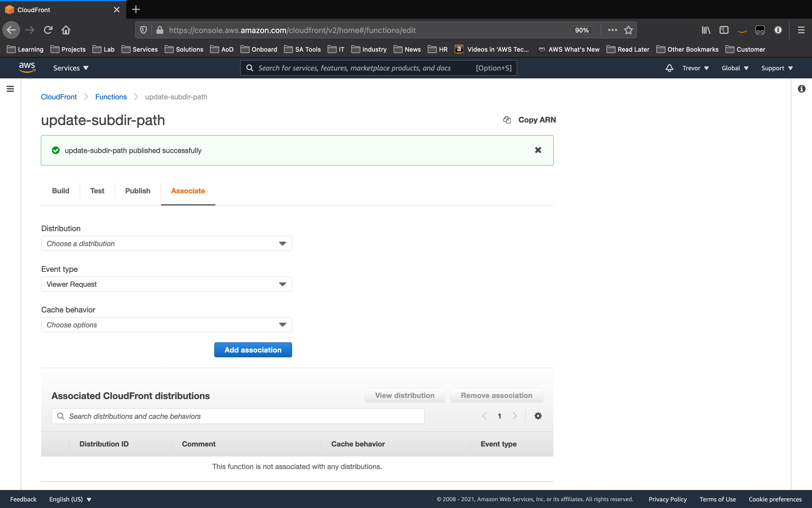Open the tracking protection shield icon
Screen dimensions: 812x508
point(143,30)
